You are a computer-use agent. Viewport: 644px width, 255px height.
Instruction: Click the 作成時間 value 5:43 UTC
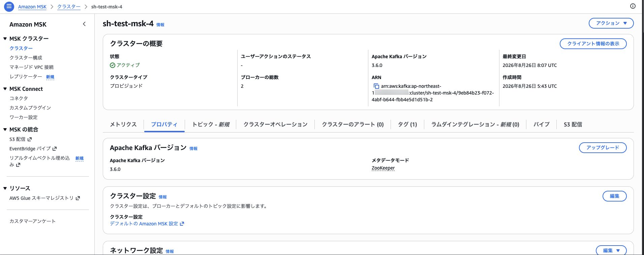pos(530,86)
